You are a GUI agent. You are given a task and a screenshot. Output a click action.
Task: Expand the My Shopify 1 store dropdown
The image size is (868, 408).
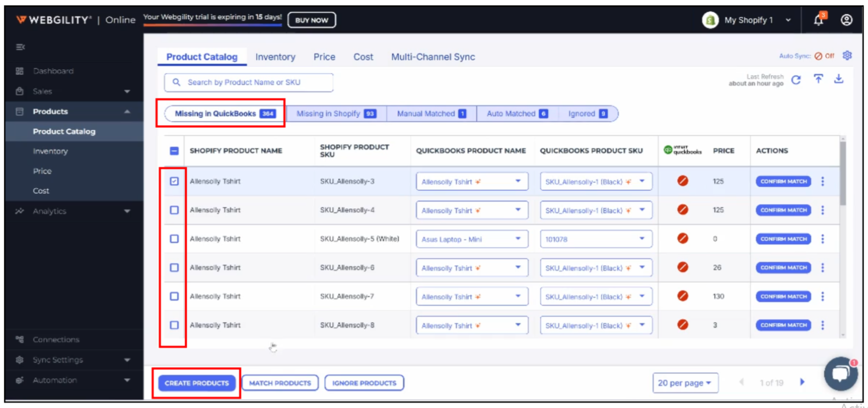coord(788,20)
